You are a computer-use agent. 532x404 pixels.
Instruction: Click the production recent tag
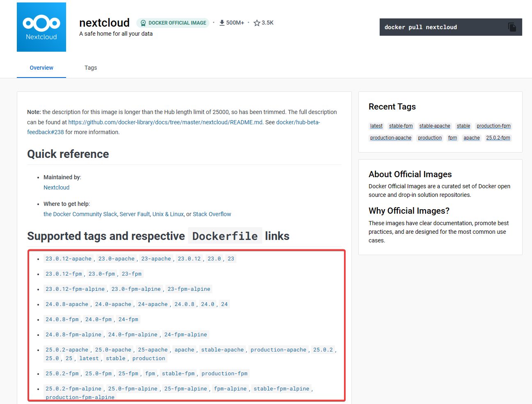(429, 138)
